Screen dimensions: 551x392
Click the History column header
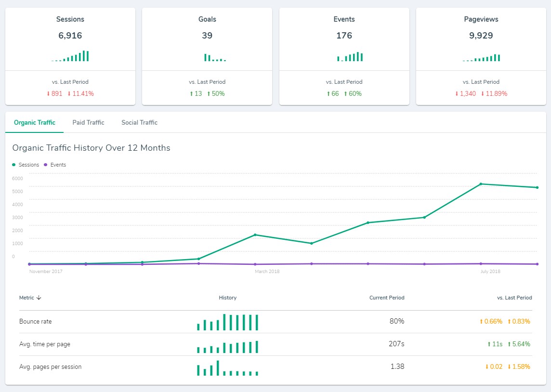tap(228, 298)
